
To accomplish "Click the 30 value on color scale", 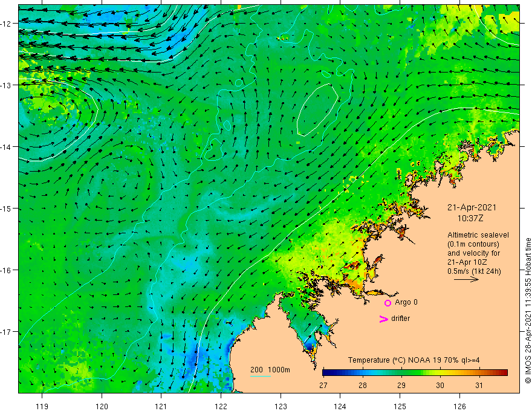I will (440, 386).
